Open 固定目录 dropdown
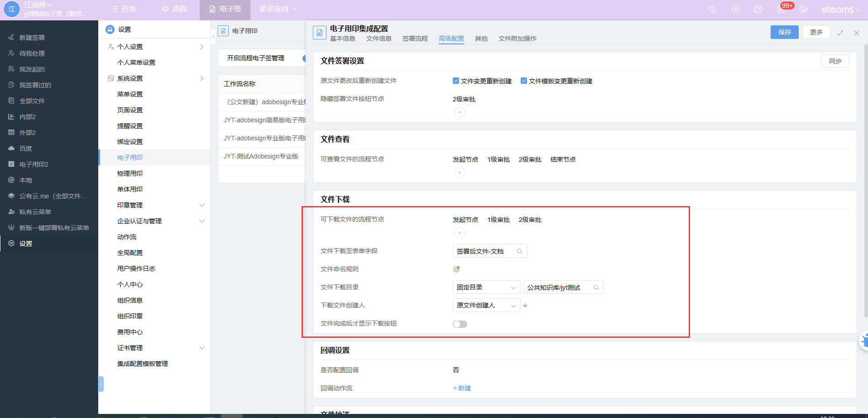 pyautogui.click(x=486, y=288)
